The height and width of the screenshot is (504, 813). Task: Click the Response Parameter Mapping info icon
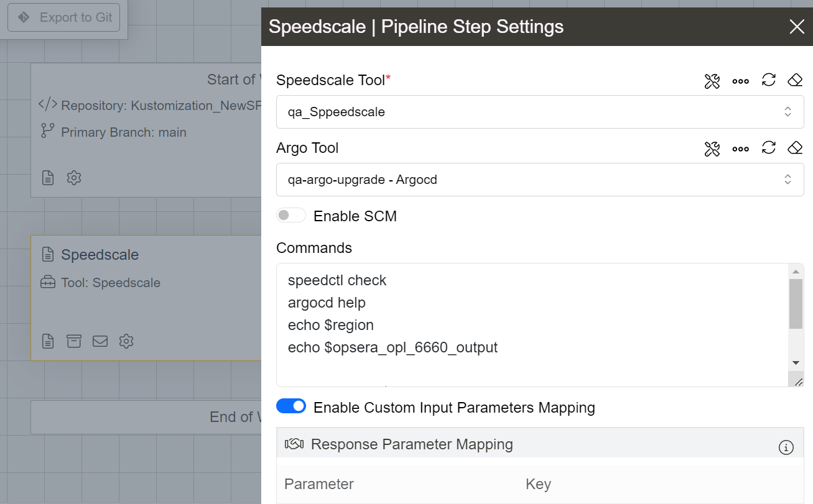click(786, 447)
